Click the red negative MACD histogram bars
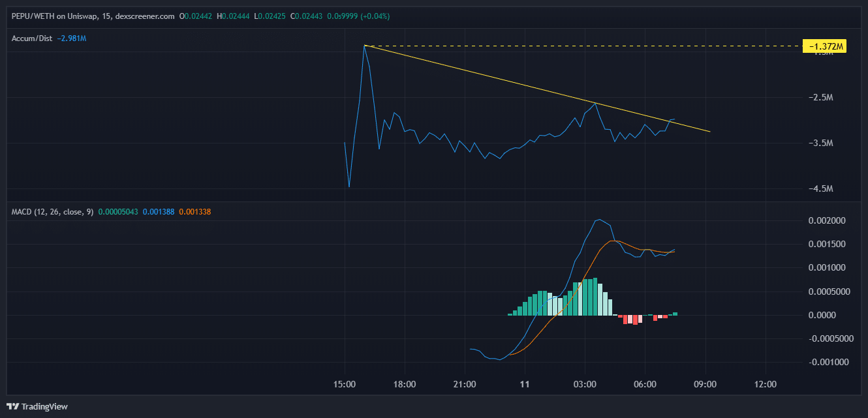Viewport: 868px width, 418px height. (632, 320)
